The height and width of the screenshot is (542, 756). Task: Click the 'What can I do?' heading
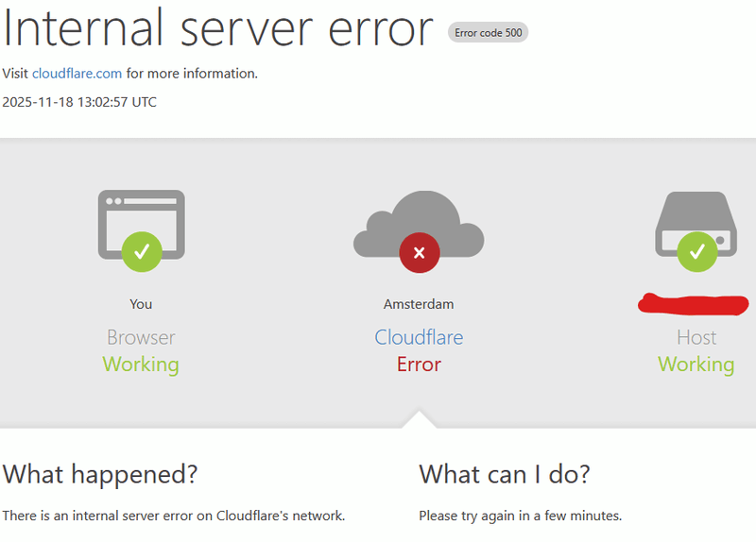(x=505, y=474)
